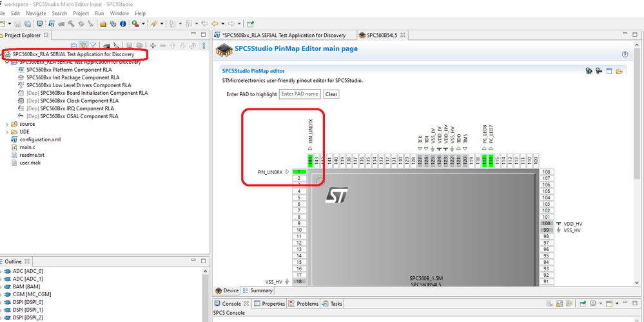This screenshot has width=644, height=322.
Task: Open the Tasks view tab
Action: [332, 303]
